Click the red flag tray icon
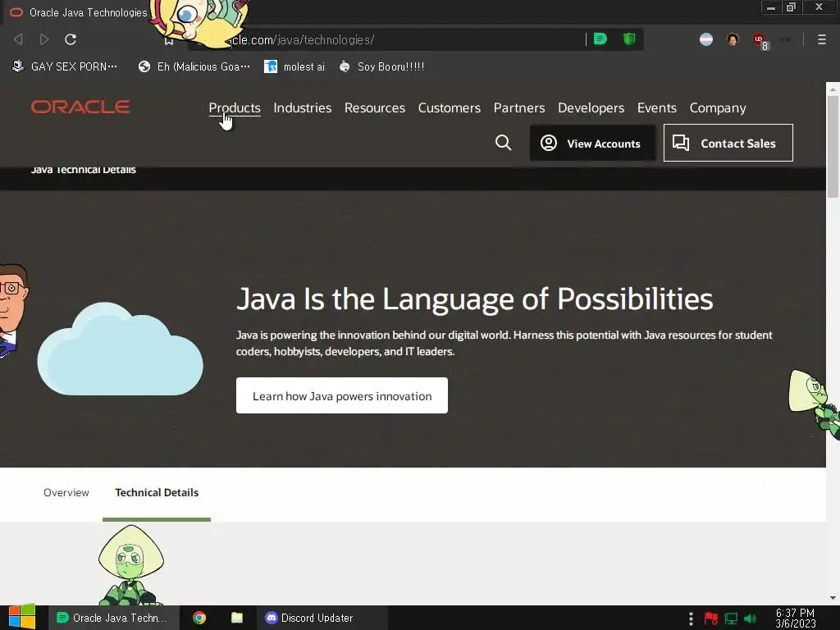Screen dimensions: 840x630 711,619
